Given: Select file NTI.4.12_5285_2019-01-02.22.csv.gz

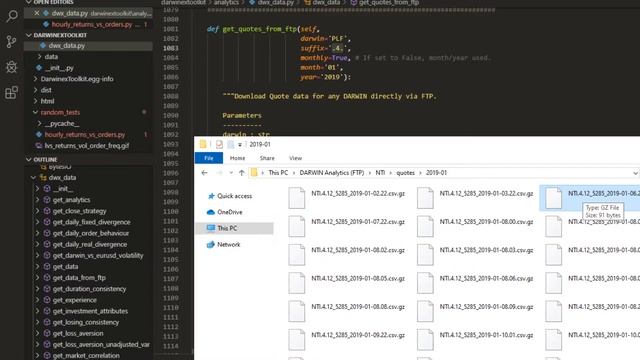Looking at the screenshot, I should tap(347, 198).
